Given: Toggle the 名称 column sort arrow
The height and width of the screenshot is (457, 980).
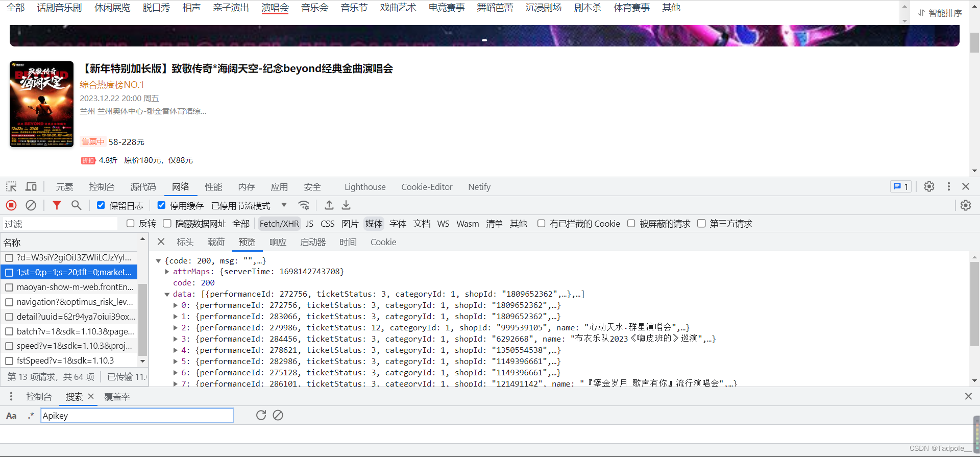Looking at the screenshot, I should [142, 239].
